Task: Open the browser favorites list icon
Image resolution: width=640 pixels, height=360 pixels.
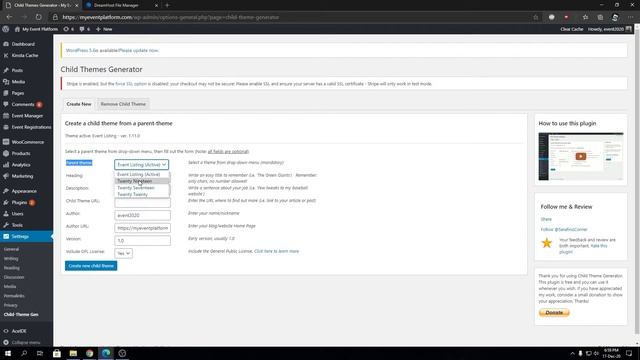Action: pos(585,17)
